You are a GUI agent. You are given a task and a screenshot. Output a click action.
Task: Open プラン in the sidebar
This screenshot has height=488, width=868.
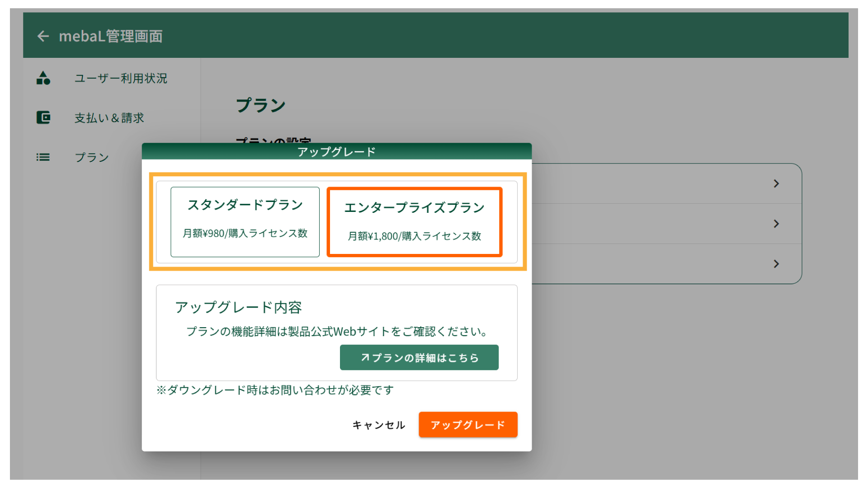(x=92, y=157)
